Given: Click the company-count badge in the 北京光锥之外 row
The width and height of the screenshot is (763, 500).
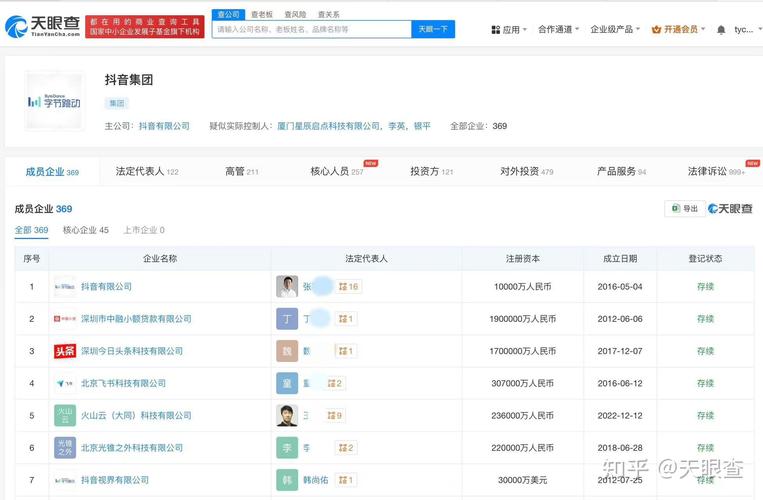Looking at the screenshot, I should tap(346, 447).
